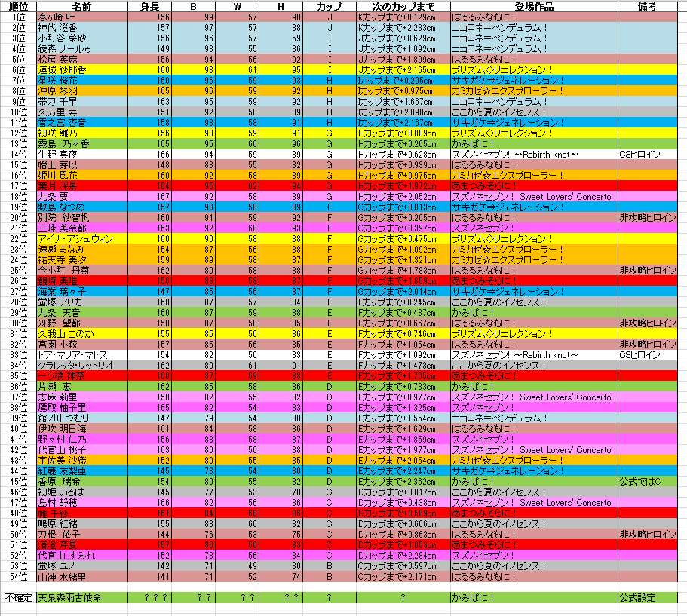Select the name cell 速瀬 まなみ
Image resolution: width=687 pixels, height=616 pixels.
[82, 250]
